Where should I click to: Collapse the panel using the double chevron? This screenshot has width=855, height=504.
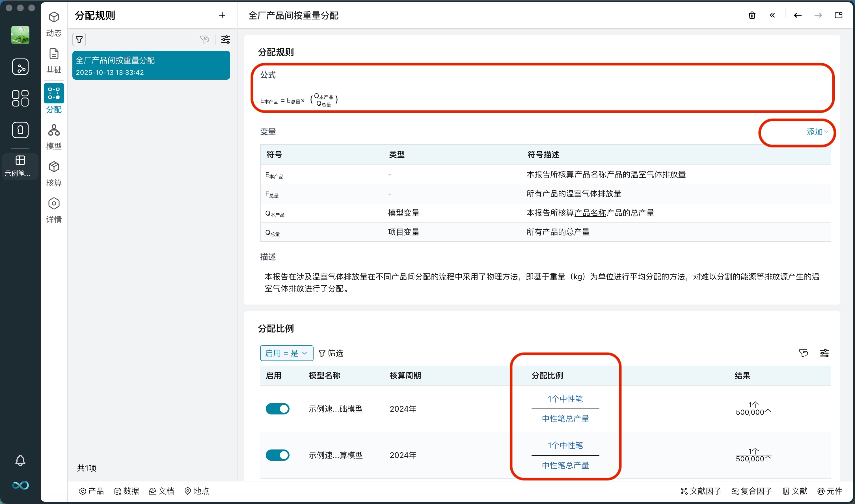(x=772, y=15)
